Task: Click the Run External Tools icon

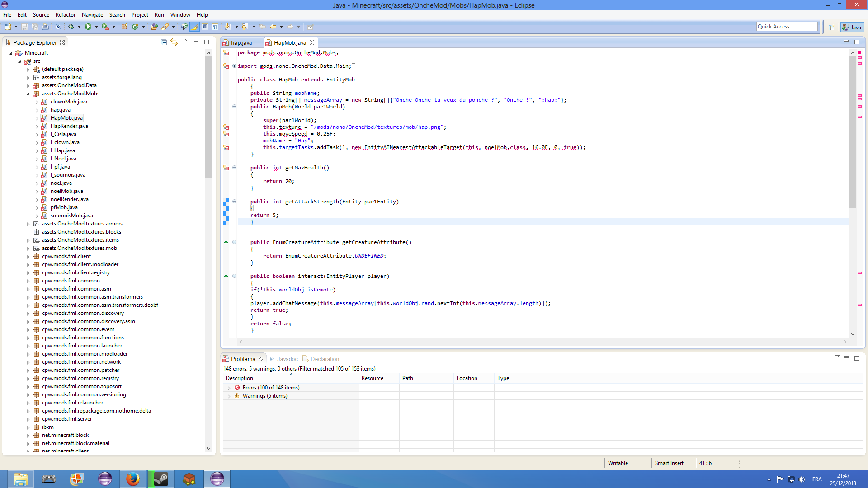Action: click(105, 27)
